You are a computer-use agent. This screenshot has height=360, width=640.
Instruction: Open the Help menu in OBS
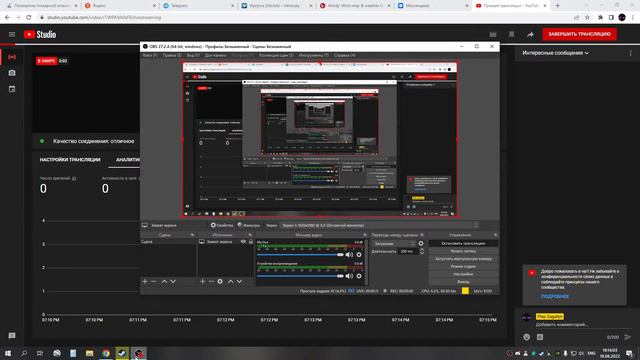[x=344, y=55]
